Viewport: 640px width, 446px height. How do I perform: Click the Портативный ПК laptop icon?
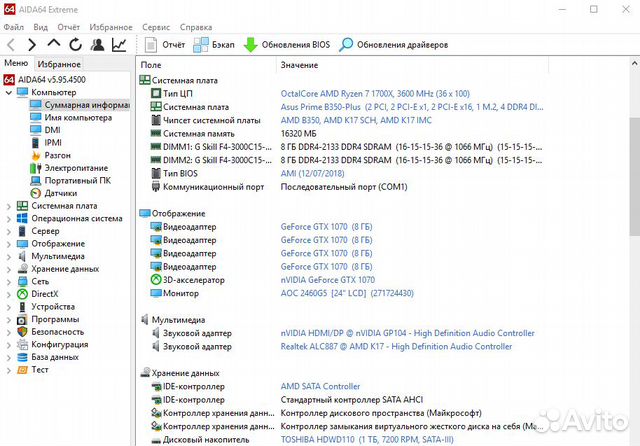coord(36,180)
